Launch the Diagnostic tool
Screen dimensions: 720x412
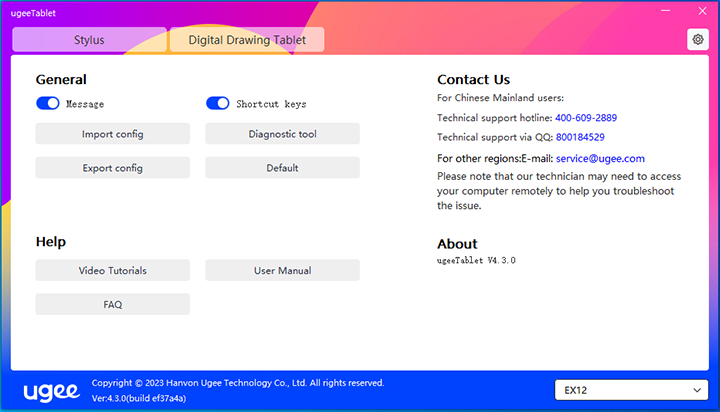282,134
